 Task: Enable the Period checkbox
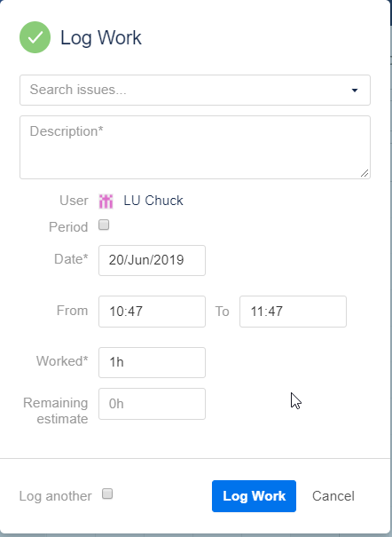104,225
